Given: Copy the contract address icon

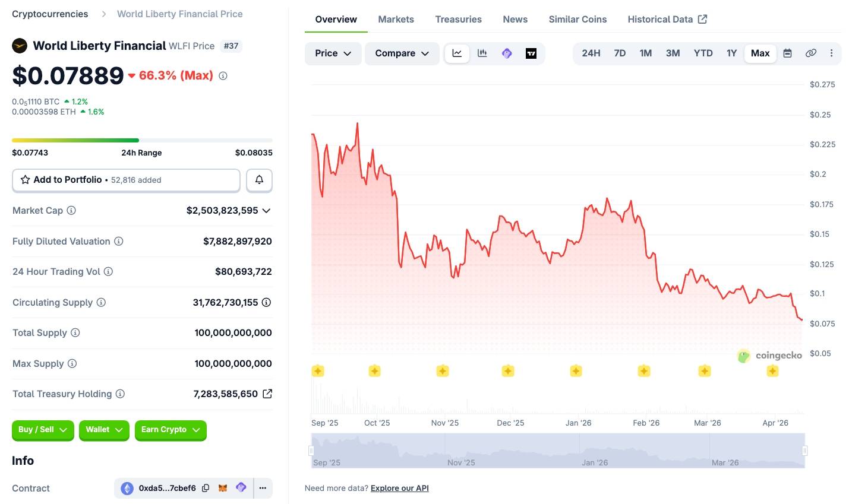Looking at the screenshot, I should coord(206,488).
